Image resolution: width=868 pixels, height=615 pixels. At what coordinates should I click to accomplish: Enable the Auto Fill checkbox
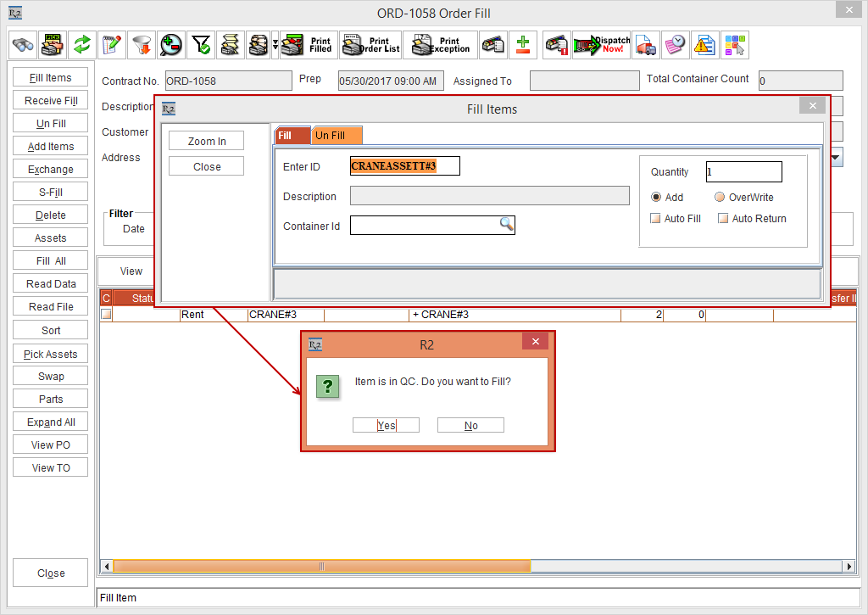coord(655,218)
